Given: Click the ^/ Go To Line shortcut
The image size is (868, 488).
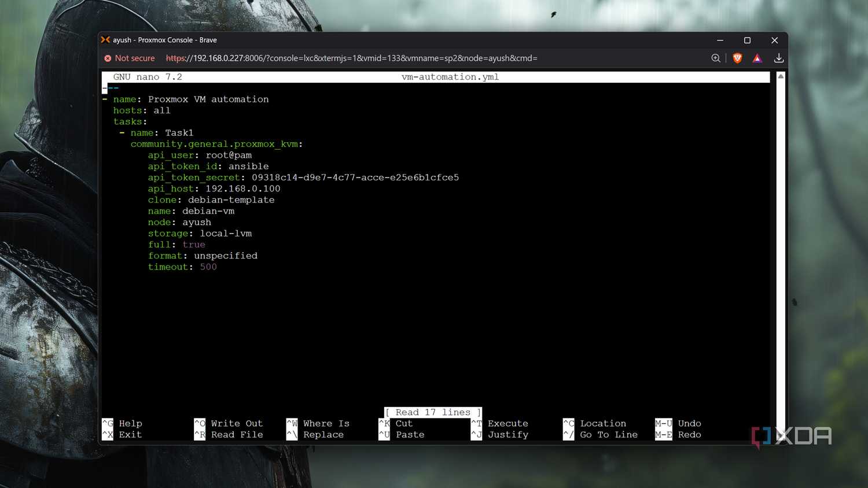Looking at the screenshot, I should click(x=601, y=435).
